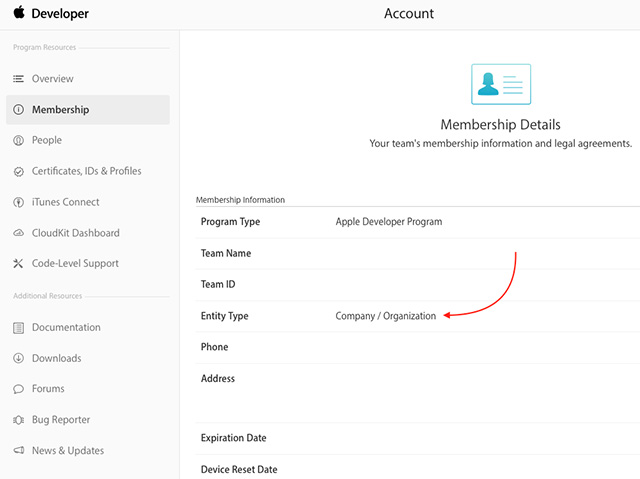Screen dimensions: 640x479
Task: Click the Address label
Action: [218, 378]
